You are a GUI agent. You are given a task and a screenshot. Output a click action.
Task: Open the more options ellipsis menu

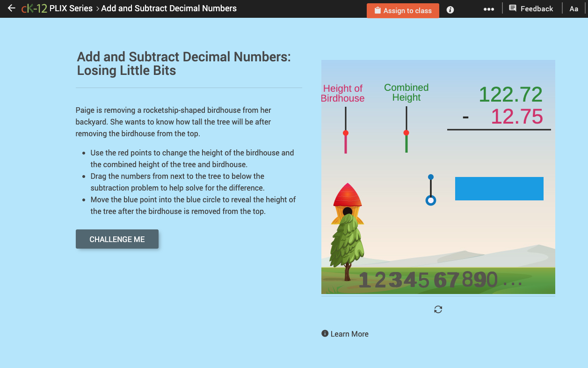point(488,8)
